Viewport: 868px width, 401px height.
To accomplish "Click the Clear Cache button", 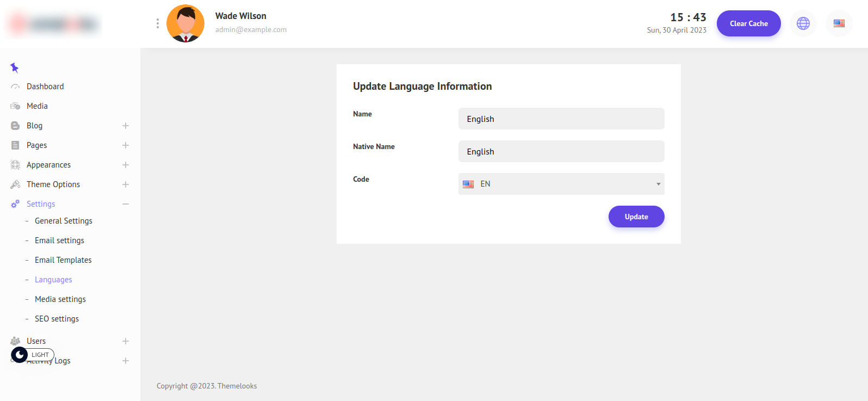I will point(748,23).
